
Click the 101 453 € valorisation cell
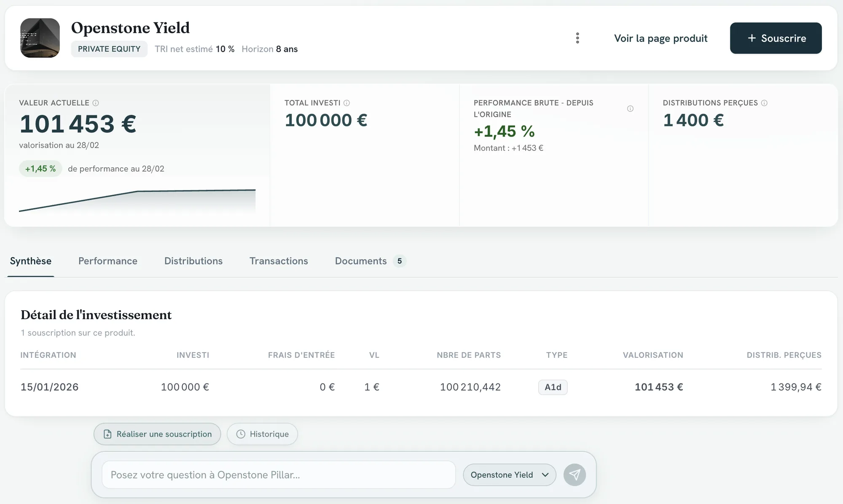(x=659, y=387)
